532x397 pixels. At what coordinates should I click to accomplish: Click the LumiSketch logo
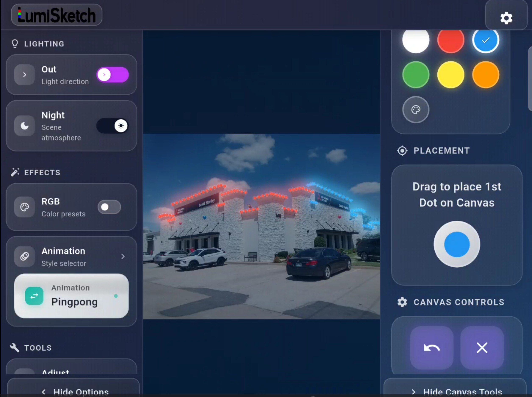pos(57,15)
